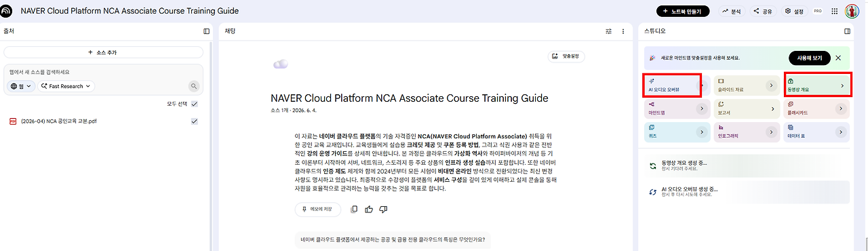The image size is (868, 251).
Task: Click the 채팅 panel heading
Action: pos(230,31)
